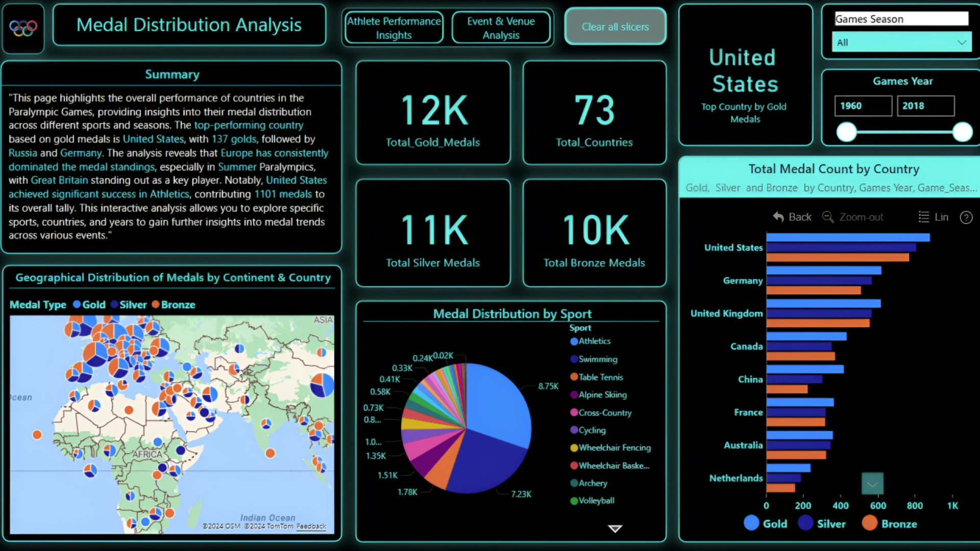
Task: Click Swimming legend marker in Sport list
Action: [574, 359]
